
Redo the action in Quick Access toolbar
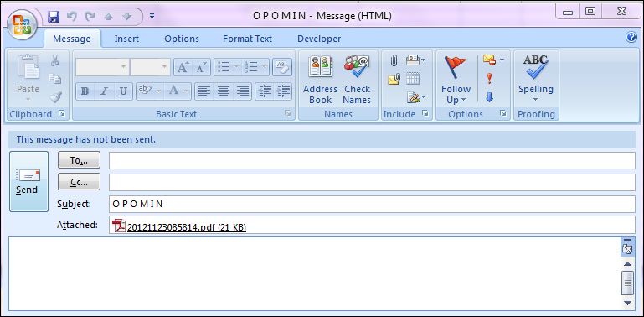click(x=90, y=17)
